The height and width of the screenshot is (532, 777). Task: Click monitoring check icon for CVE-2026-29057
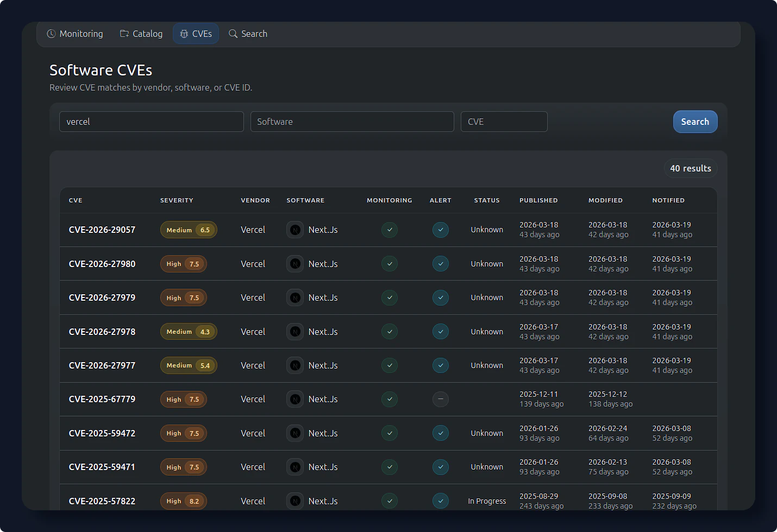(x=390, y=230)
